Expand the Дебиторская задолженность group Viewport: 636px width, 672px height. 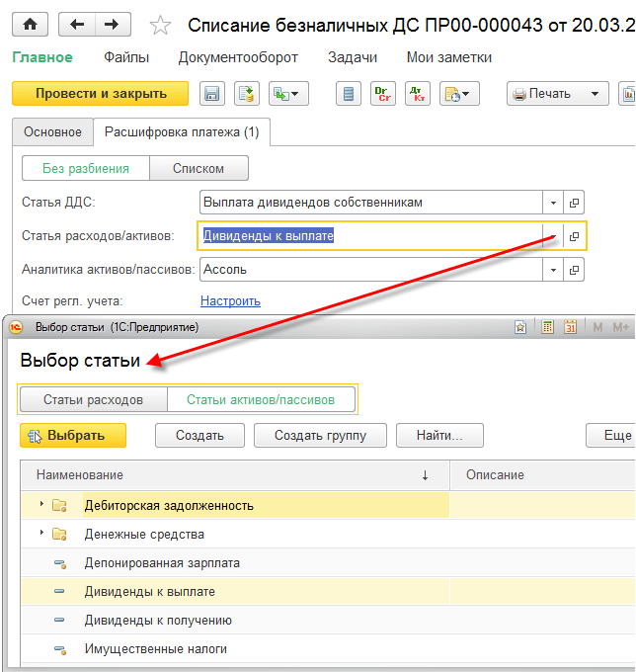click(x=41, y=505)
